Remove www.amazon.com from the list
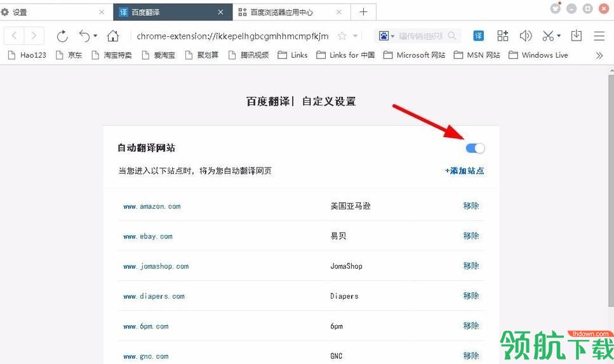The image size is (614, 364). click(471, 205)
